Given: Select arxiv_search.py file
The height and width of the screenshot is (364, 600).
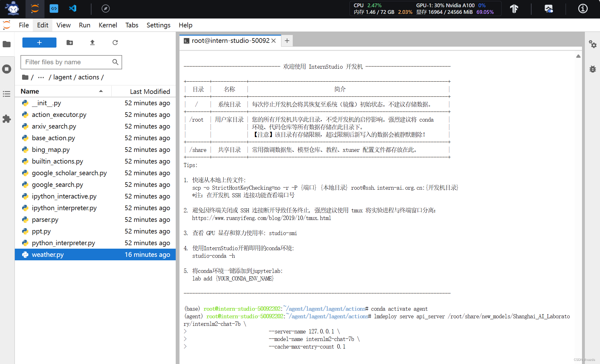Looking at the screenshot, I should click(x=95, y=126).
